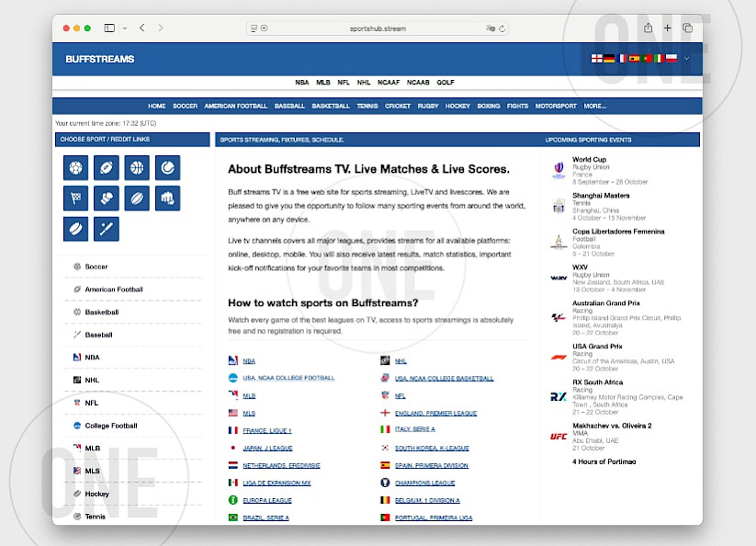Open the boxing glove sport tile
The height and width of the screenshot is (546, 756).
pyautogui.click(x=107, y=199)
